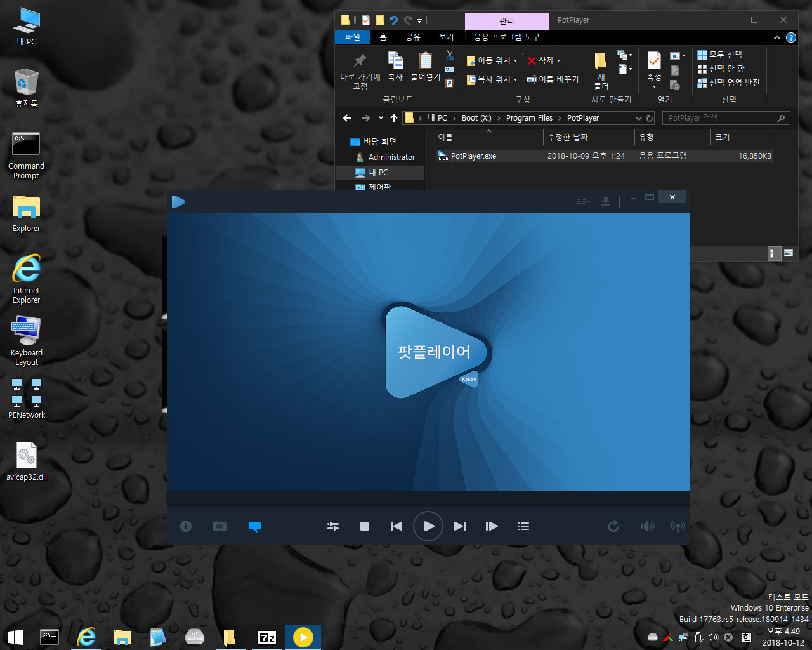Click the red '삭제' delete button
Viewport: 812px width, 650px height.
click(544, 60)
